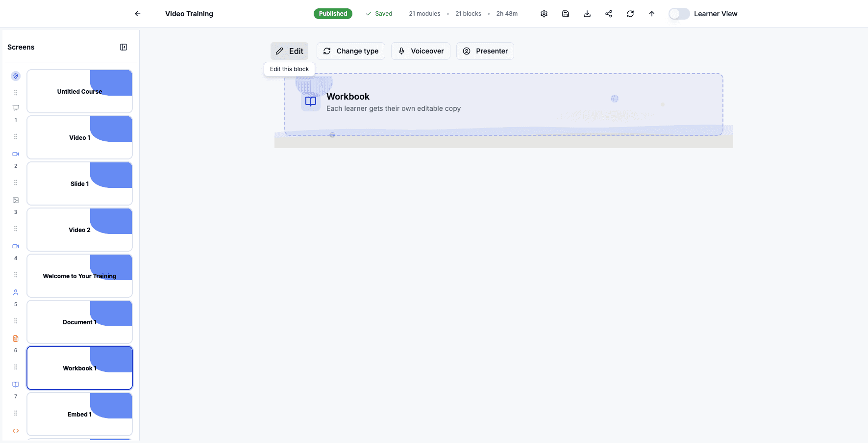The width and height of the screenshot is (868, 443).
Task: Click the upload arrow icon in the header
Action: 652,14
